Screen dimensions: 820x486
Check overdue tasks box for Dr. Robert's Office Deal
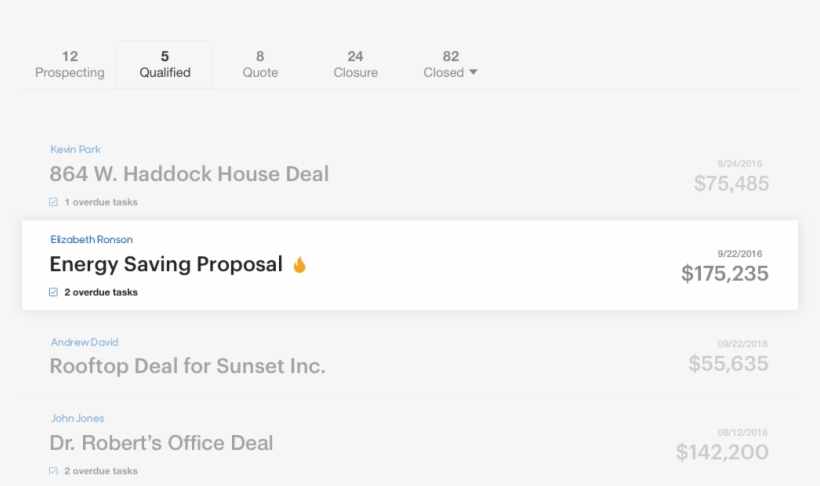[x=54, y=470]
